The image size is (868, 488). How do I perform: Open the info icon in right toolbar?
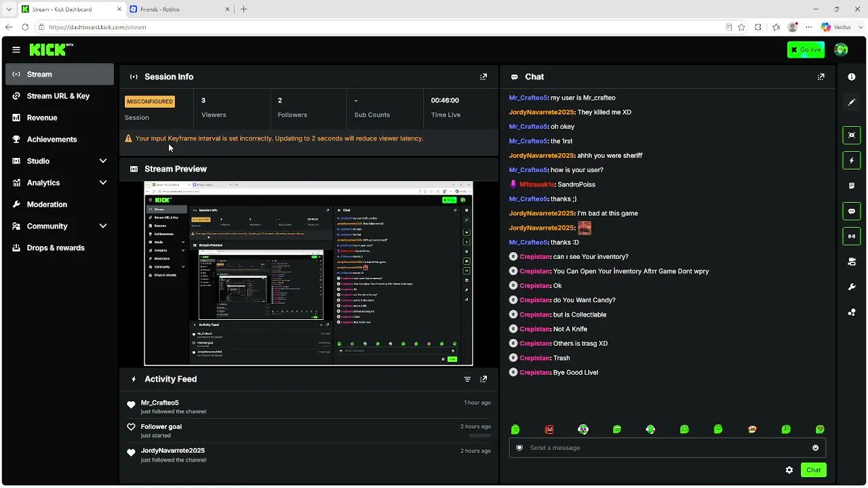852,77
